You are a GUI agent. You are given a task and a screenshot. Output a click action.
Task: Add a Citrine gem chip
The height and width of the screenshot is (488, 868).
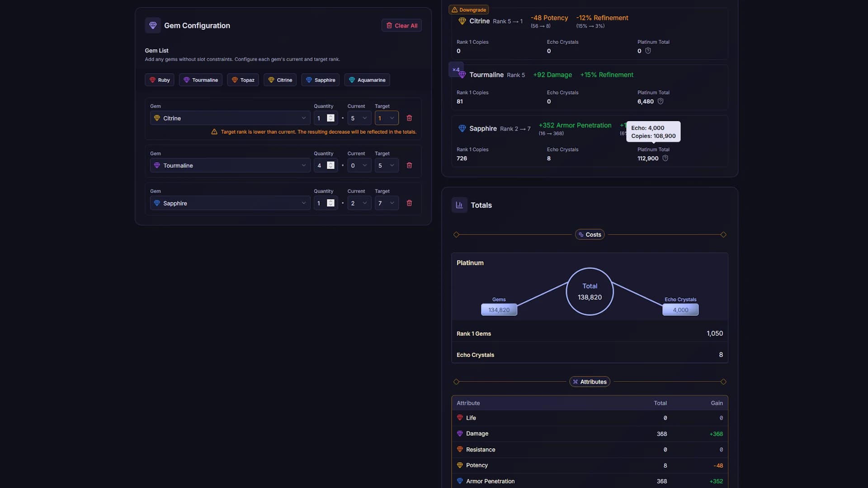pos(280,80)
